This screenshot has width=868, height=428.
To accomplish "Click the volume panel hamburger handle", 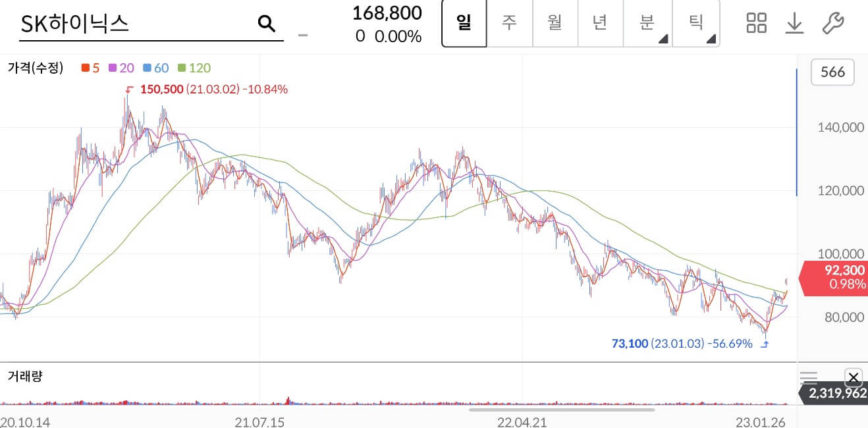I will [808, 377].
